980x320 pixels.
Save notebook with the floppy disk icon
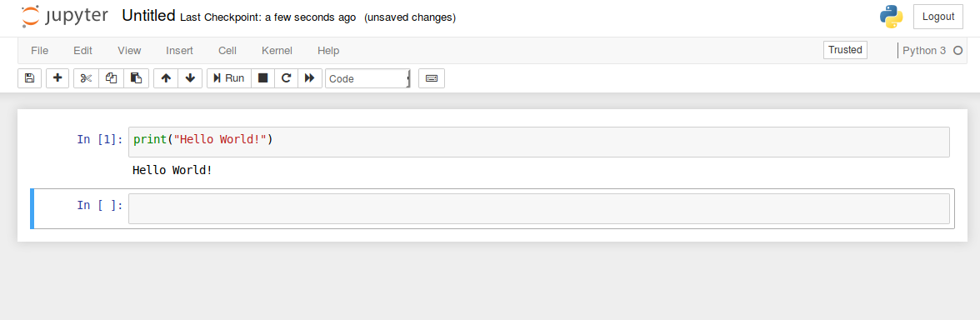(x=29, y=78)
